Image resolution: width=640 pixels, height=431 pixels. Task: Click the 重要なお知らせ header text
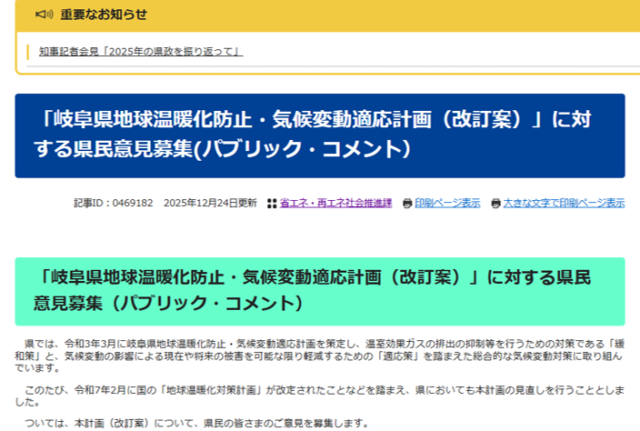(x=103, y=14)
